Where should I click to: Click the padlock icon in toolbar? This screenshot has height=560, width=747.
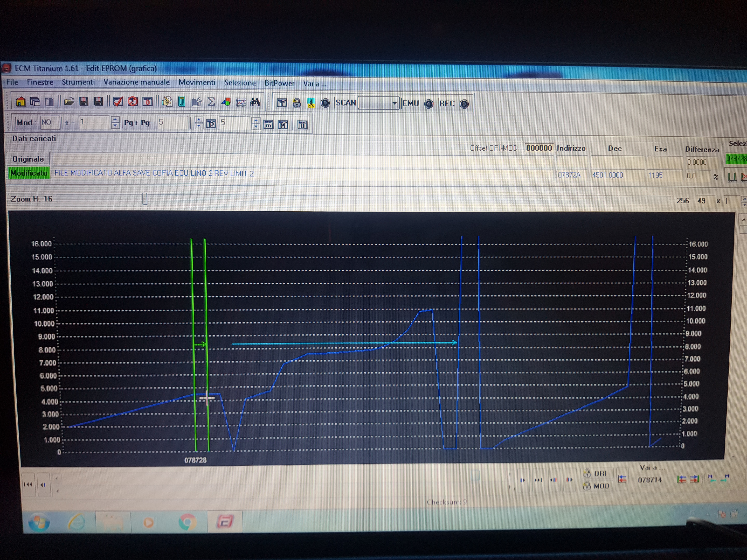296,103
